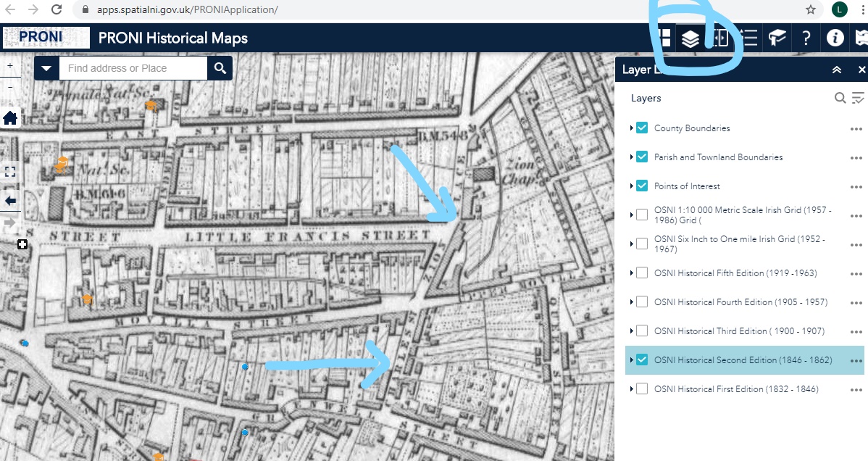
Task: Expand OSNI Six Inch to One mile tree
Action: (631, 244)
